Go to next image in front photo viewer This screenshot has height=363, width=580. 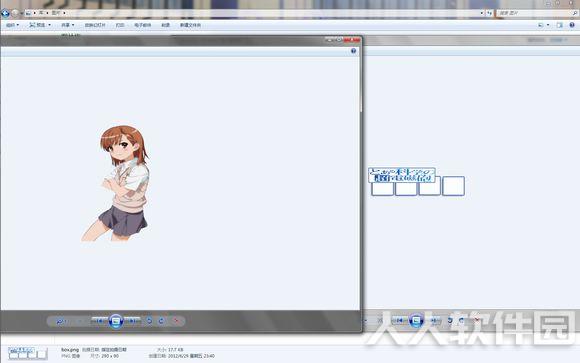click(x=132, y=321)
